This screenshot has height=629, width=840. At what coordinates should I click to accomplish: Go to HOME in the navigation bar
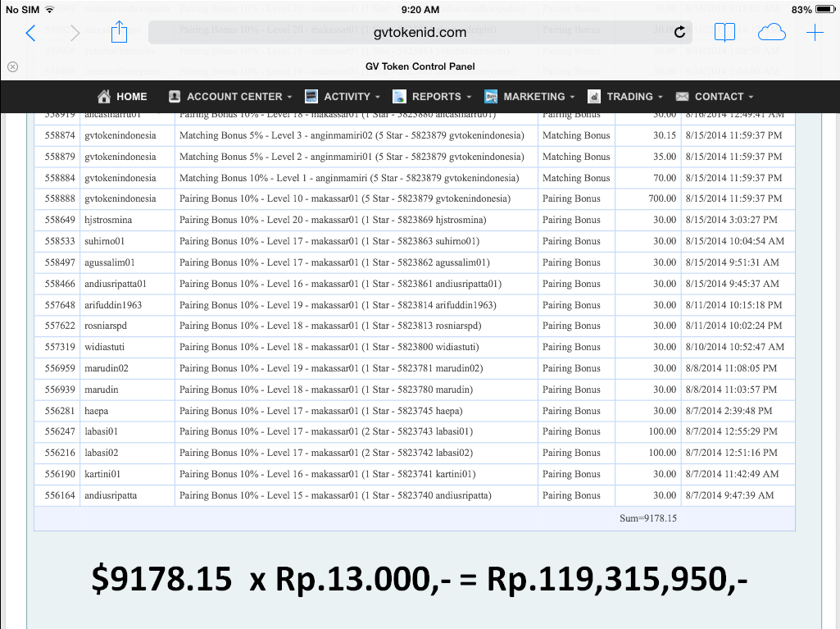(132, 97)
